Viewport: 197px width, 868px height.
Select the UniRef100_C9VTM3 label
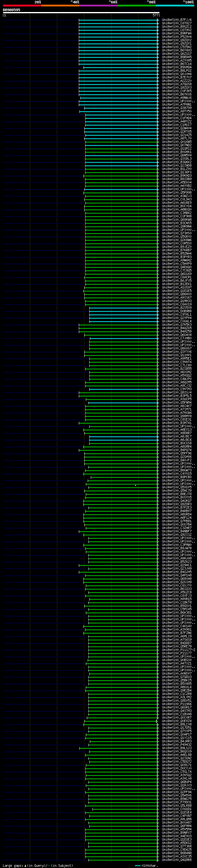(x=176, y=389)
